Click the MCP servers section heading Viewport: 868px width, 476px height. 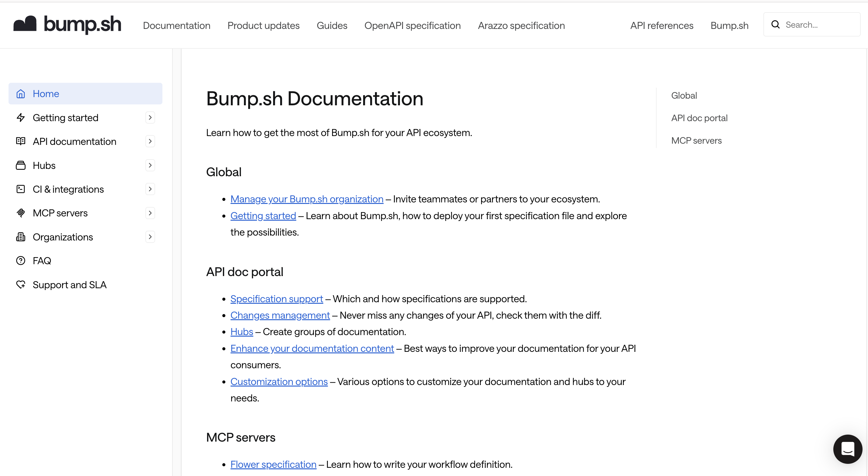coord(241,437)
